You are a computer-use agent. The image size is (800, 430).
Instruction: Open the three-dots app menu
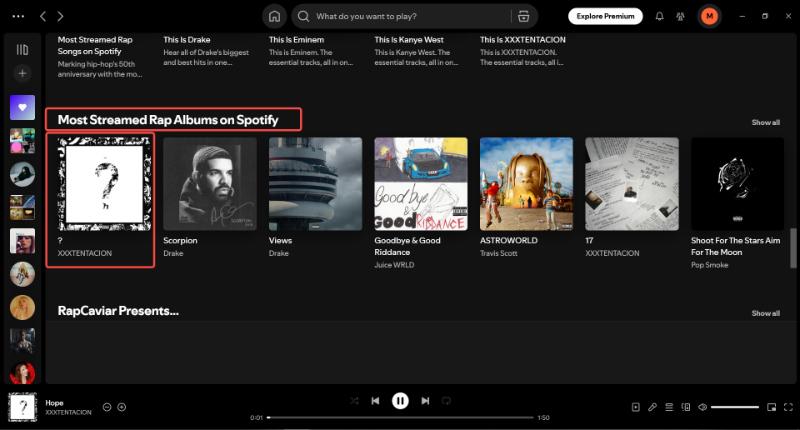(x=17, y=16)
